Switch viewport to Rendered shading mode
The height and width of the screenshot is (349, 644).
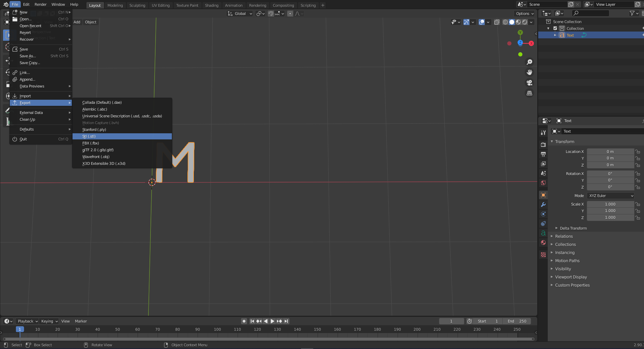pyautogui.click(x=525, y=22)
